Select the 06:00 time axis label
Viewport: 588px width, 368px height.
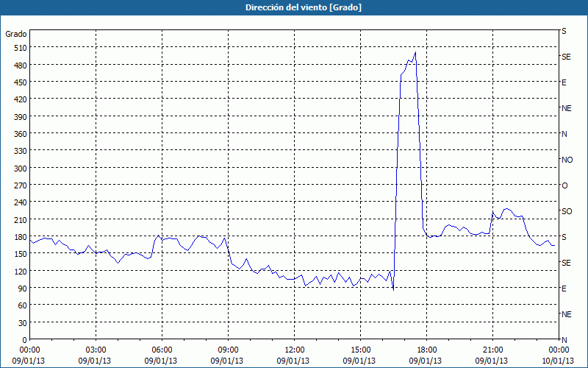pyautogui.click(x=162, y=350)
